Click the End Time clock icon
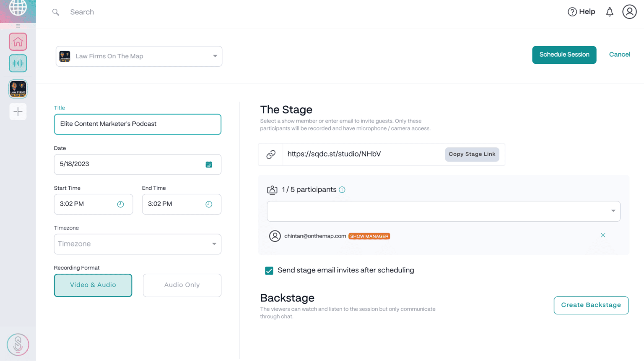The height and width of the screenshot is (361, 644). (209, 204)
